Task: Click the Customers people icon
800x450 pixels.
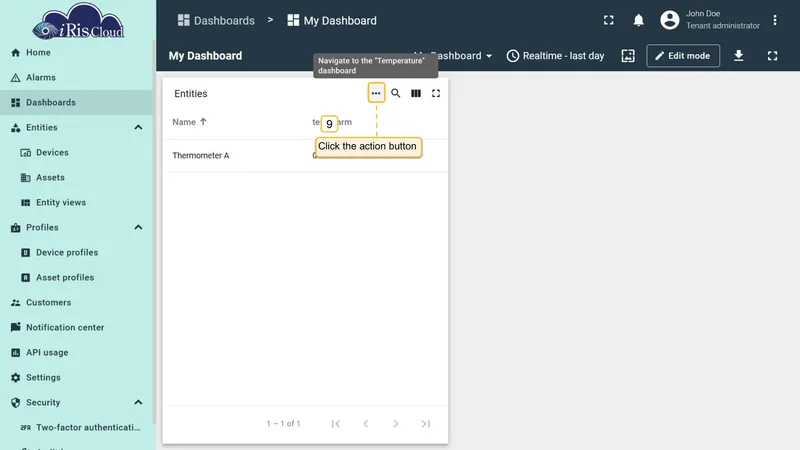Action: click(16, 303)
